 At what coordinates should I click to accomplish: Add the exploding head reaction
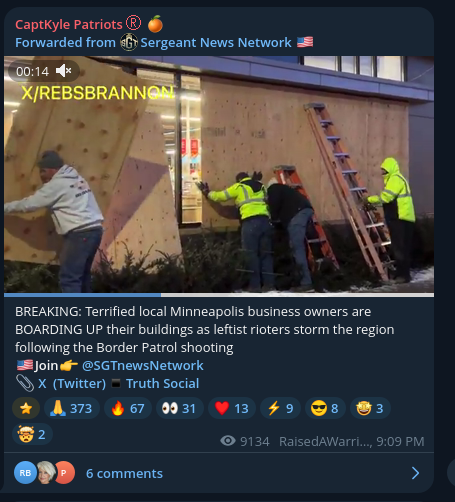(x=32, y=434)
